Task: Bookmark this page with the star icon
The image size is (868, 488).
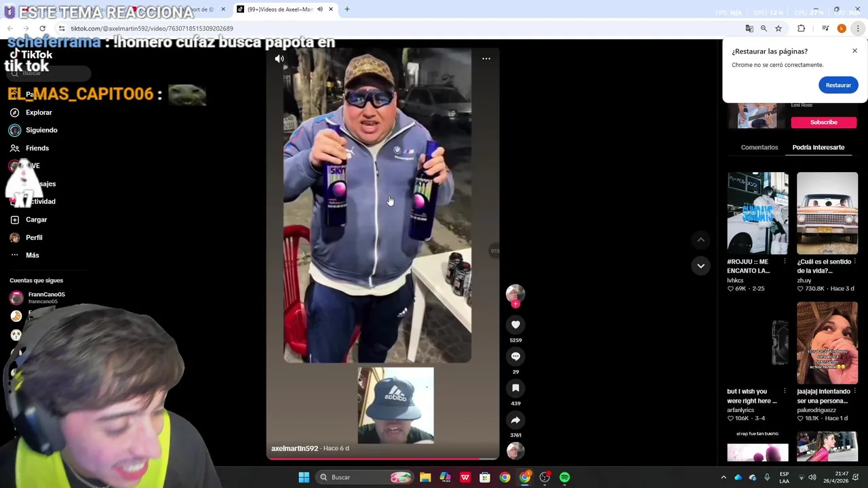Action: [778, 28]
